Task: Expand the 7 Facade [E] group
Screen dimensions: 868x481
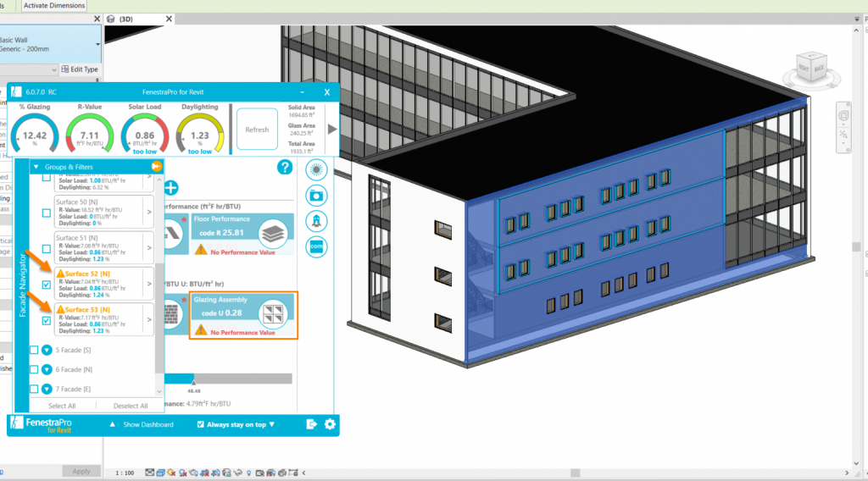Action: pyautogui.click(x=47, y=390)
